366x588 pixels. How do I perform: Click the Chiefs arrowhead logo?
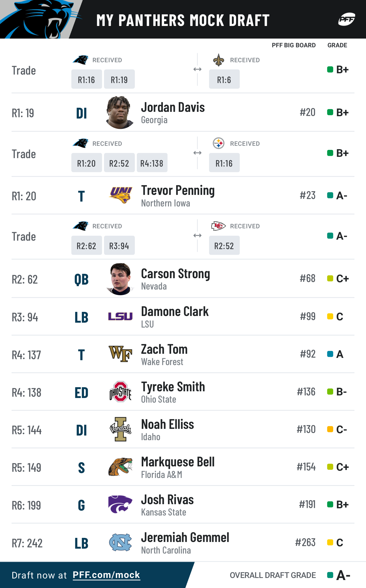pyautogui.click(x=218, y=226)
